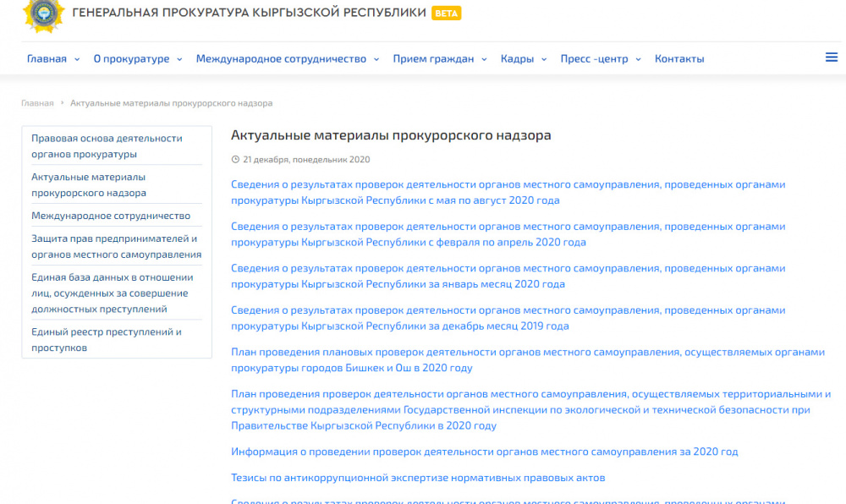Click the clock icon next to the date
The height and width of the screenshot is (504, 846).
234,158
